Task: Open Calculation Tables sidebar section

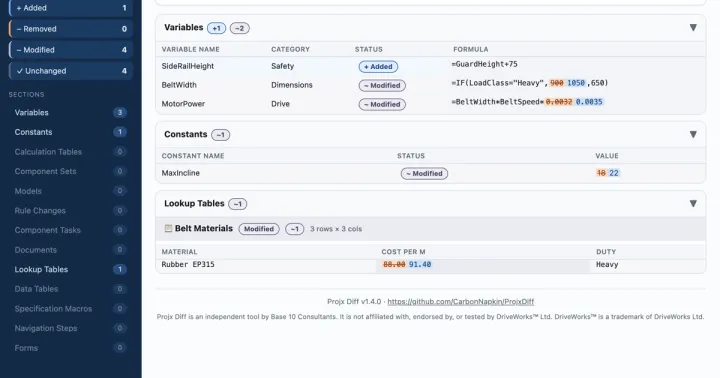Action: coord(71,152)
